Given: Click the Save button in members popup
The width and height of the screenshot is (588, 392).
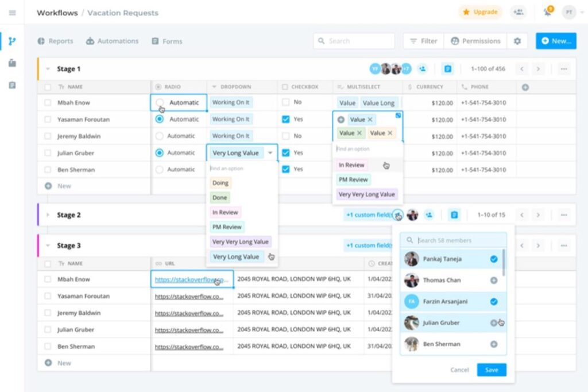Looking at the screenshot, I should [492, 370].
